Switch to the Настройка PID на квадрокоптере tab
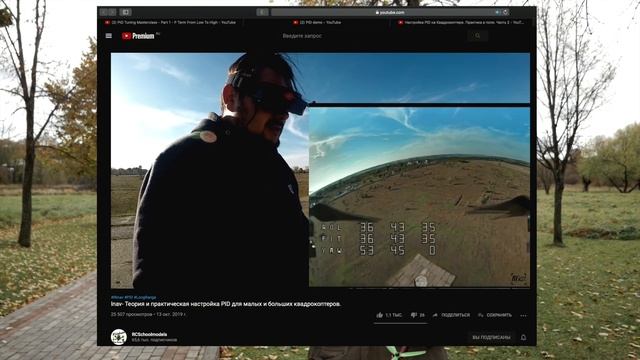This screenshot has height=360, width=640. coord(462,22)
